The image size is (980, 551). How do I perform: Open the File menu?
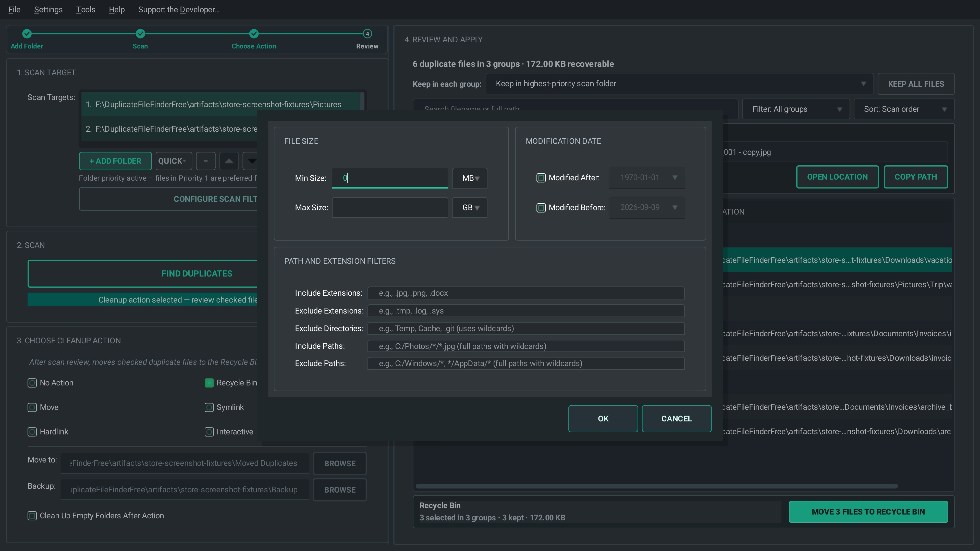pos(15,9)
